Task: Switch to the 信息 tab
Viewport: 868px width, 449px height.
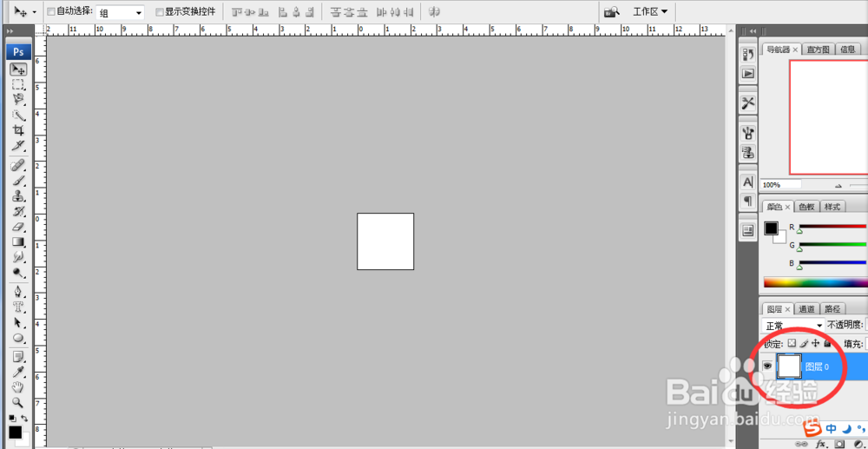Action: click(x=847, y=50)
